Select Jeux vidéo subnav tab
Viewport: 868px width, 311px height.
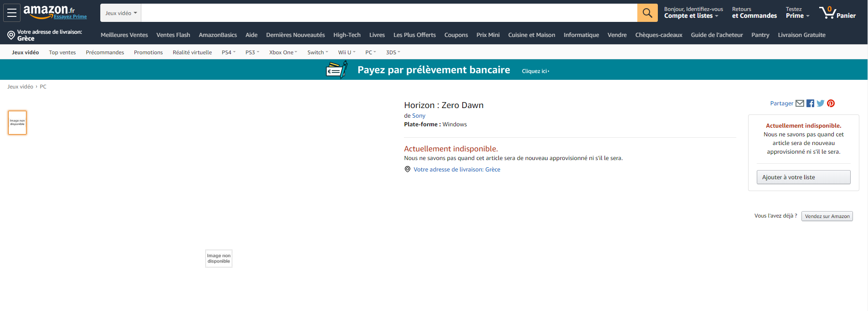coord(26,52)
